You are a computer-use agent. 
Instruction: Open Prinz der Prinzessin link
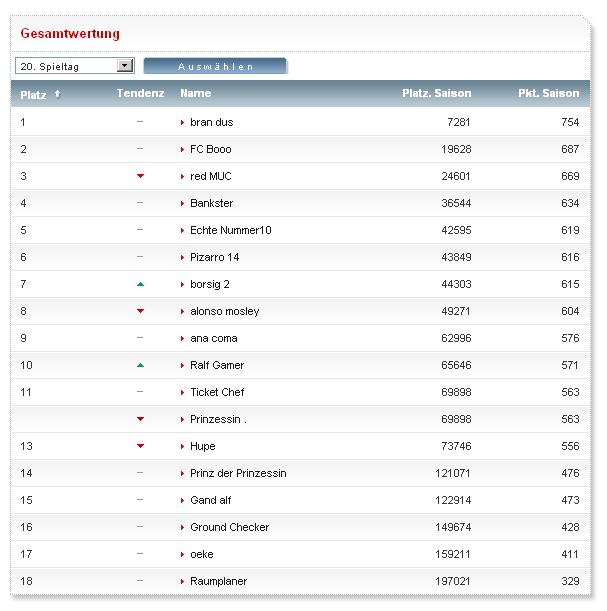(238, 473)
